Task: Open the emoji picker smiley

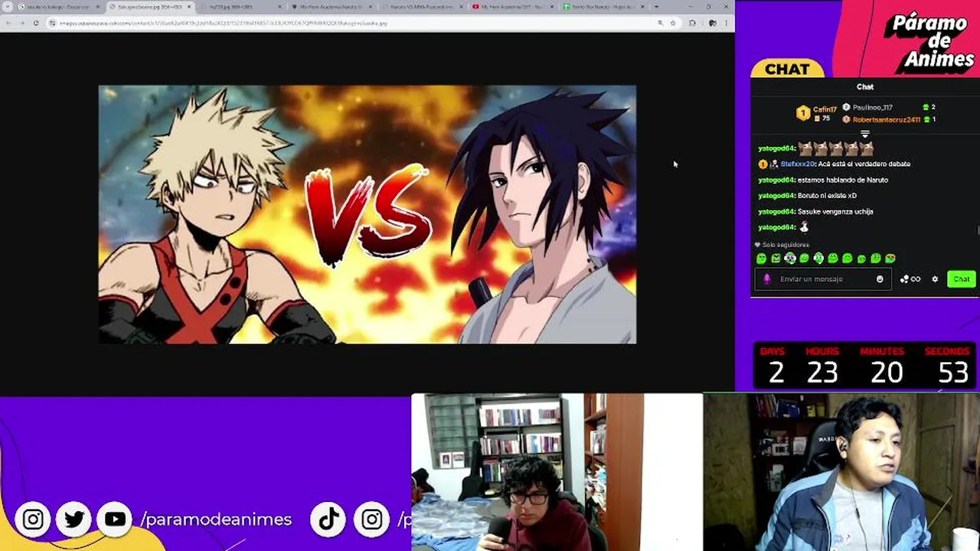Action: (880, 279)
